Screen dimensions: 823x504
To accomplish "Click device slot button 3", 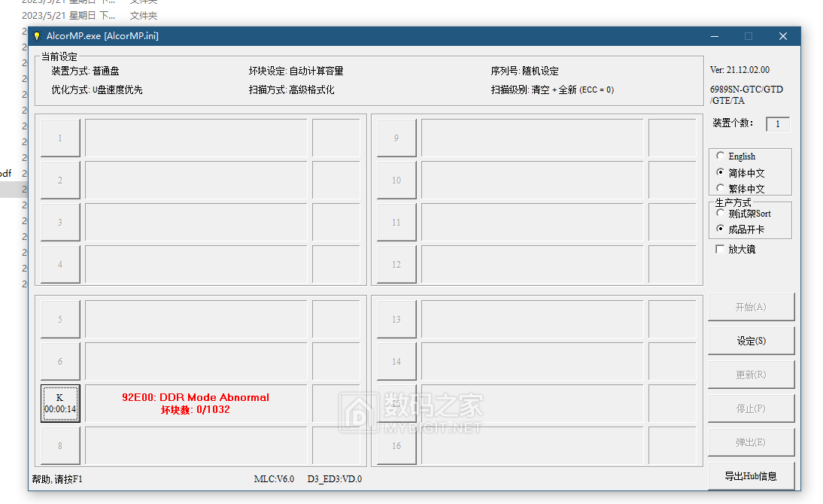I will [60, 222].
